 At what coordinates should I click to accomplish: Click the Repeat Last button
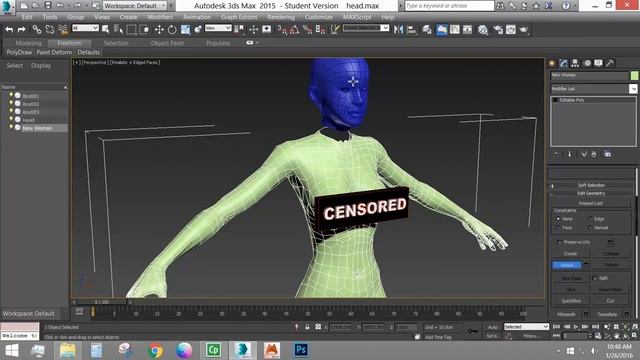point(591,203)
